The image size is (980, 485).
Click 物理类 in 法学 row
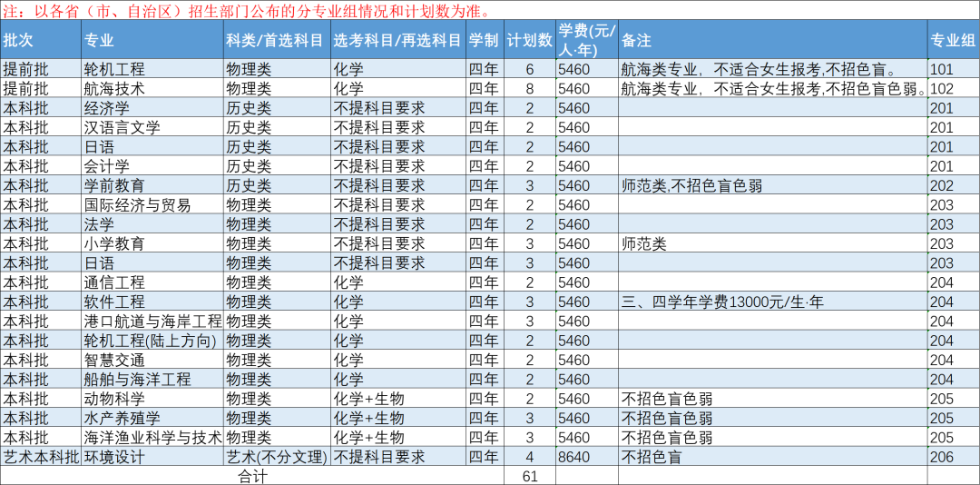277,224
